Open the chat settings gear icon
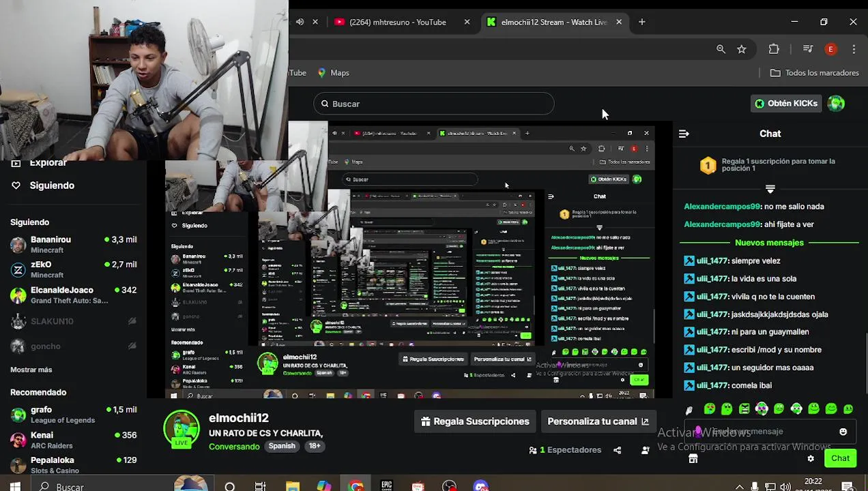Viewport: 868px width, 491px height. (811, 459)
